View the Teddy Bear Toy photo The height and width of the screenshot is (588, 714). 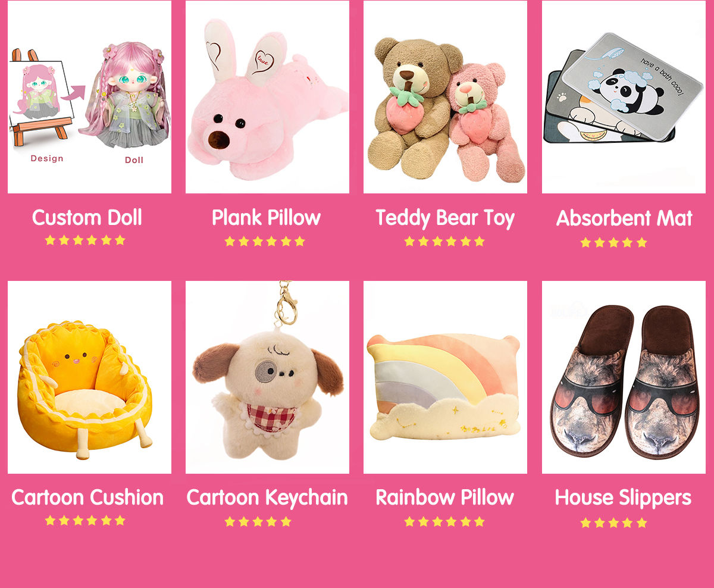click(x=445, y=96)
